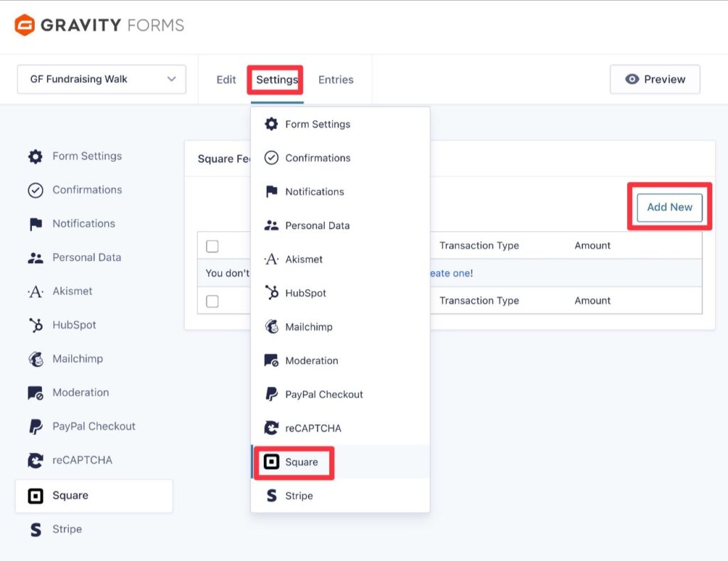Open HubSpot text in left sidebar
Screen dimensions: 728x561
coord(74,325)
